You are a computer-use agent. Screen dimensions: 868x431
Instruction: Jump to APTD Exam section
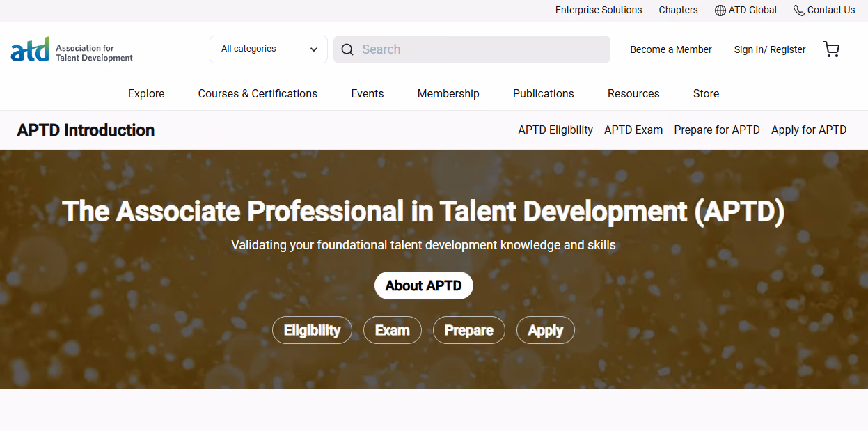[633, 130]
